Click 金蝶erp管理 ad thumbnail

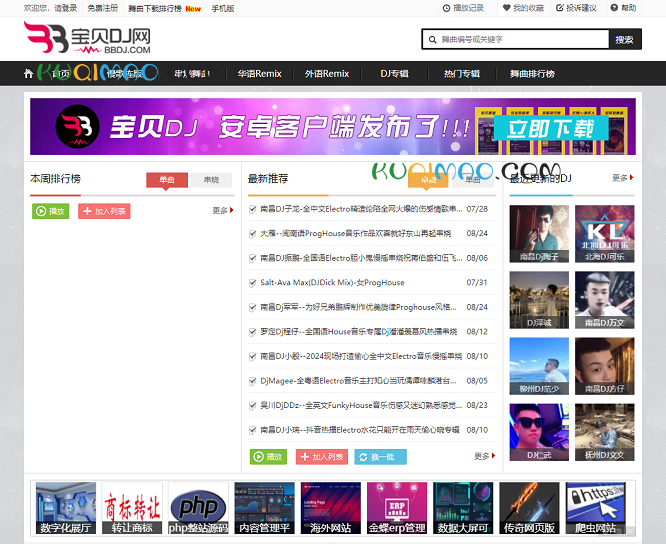click(397, 508)
